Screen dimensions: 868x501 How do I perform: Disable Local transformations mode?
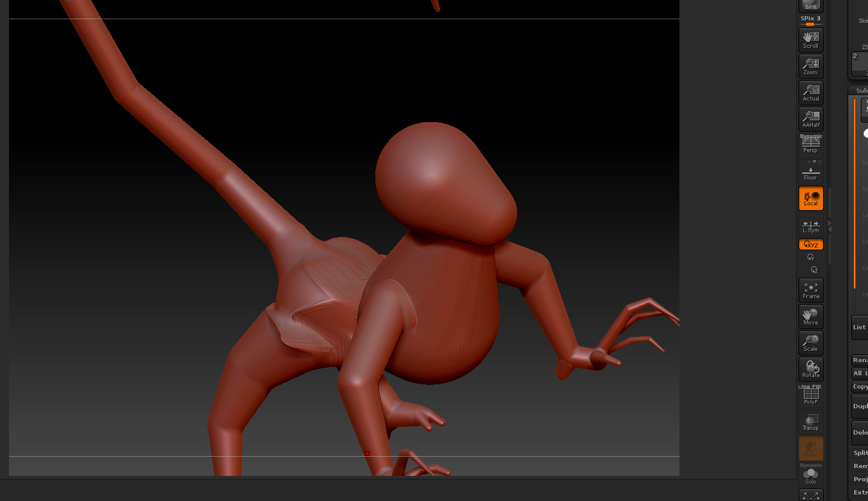tap(811, 199)
